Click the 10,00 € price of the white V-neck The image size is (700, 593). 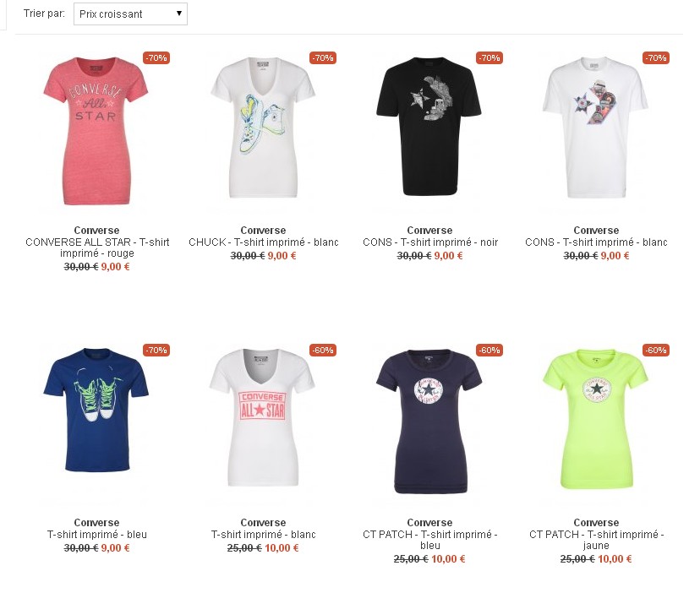point(282,548)
